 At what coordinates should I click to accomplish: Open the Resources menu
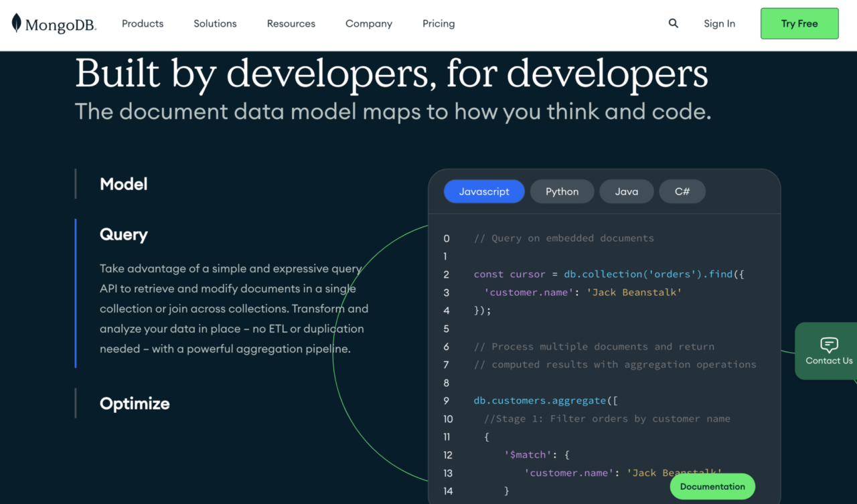click(291, 23)
